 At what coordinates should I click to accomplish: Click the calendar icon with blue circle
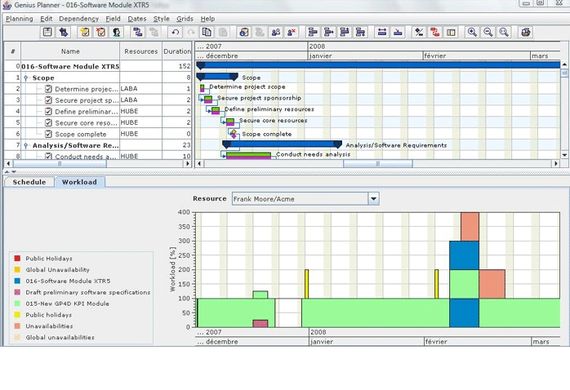click(x=244, y=32)
